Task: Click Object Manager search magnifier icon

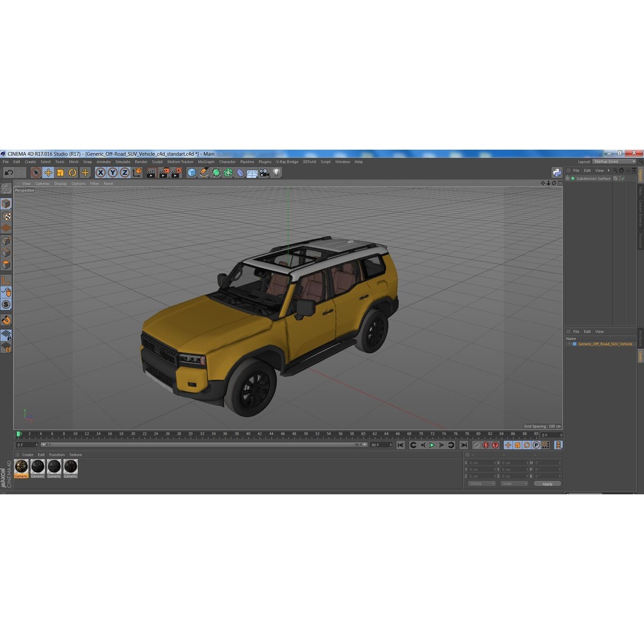Action: (x=615, y=171)
